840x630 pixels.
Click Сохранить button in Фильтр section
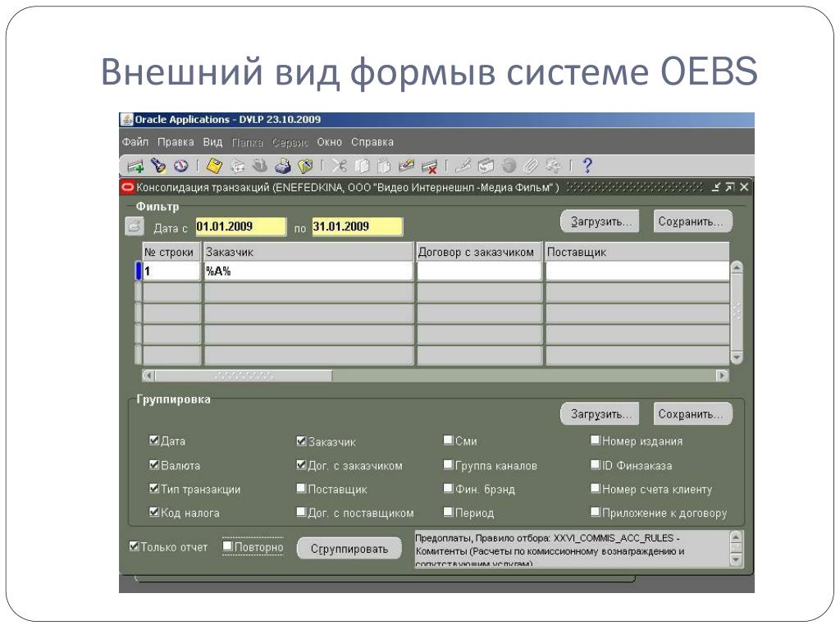click(x=692, y=221)
